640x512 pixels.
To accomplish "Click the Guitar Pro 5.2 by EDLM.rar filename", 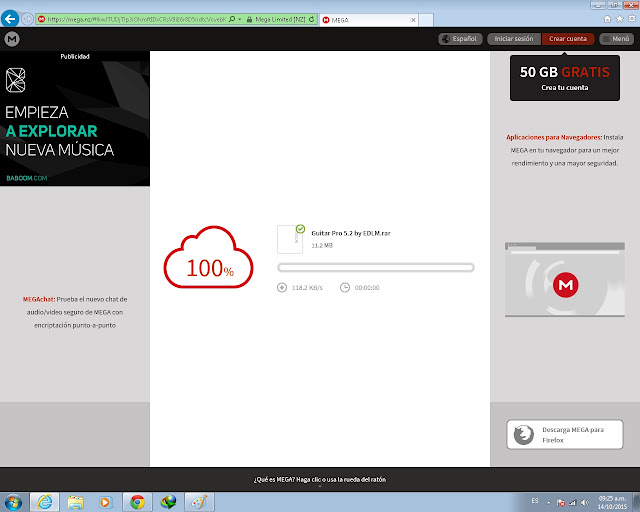I will tap(351, 233).
